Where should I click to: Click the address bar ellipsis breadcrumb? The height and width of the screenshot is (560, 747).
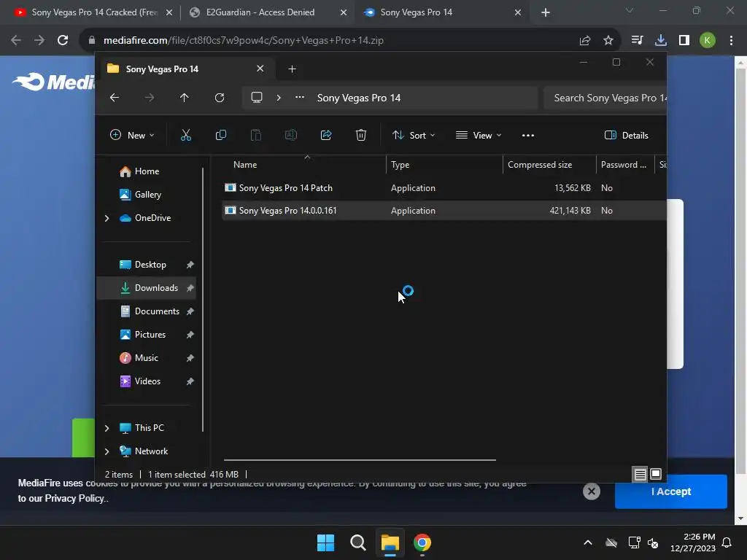tap(300, 98)
